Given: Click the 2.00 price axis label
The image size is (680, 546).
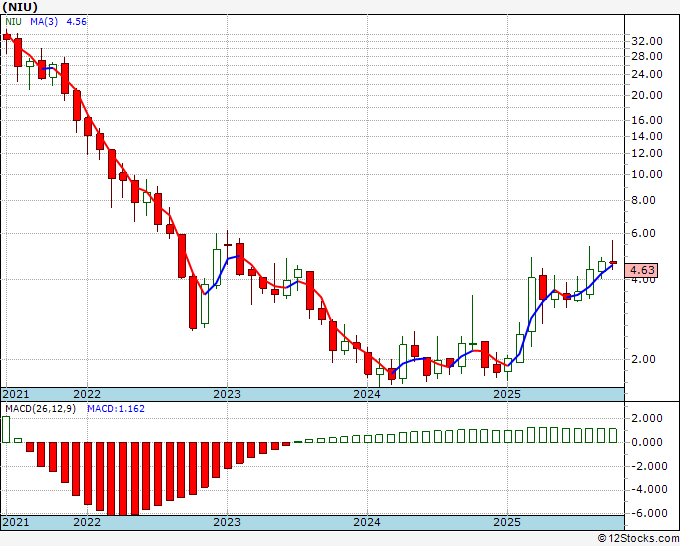Looking at the screenshot, I should coord(643,359).
